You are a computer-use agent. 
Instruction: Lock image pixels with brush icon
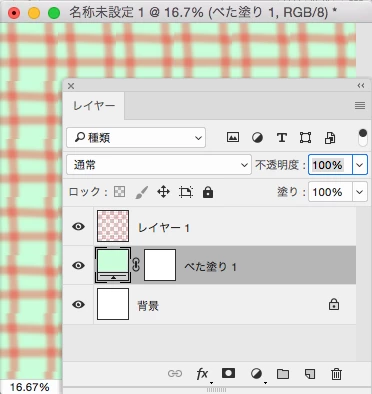tap(142, 192)
